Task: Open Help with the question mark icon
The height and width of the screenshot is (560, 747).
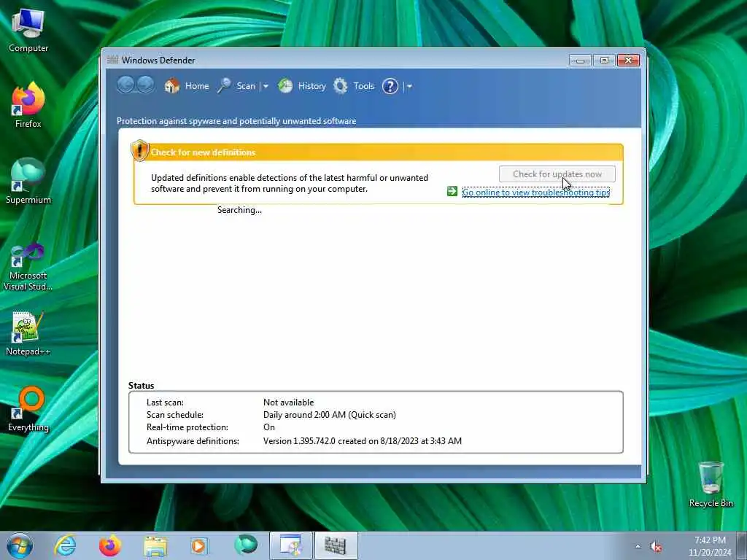Action: click(390, 86)
